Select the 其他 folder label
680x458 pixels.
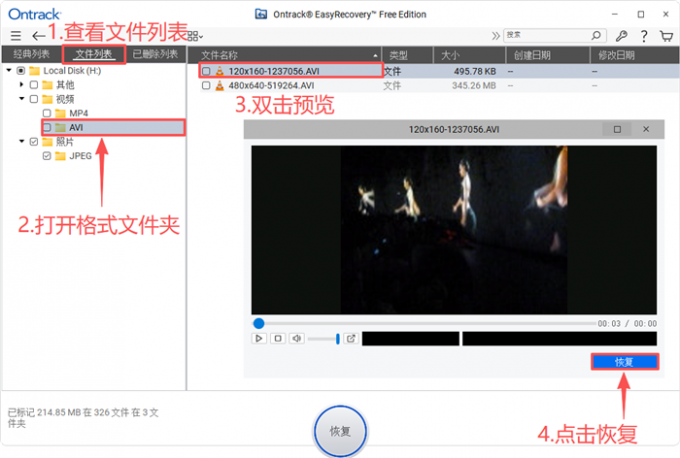[65, 85]
